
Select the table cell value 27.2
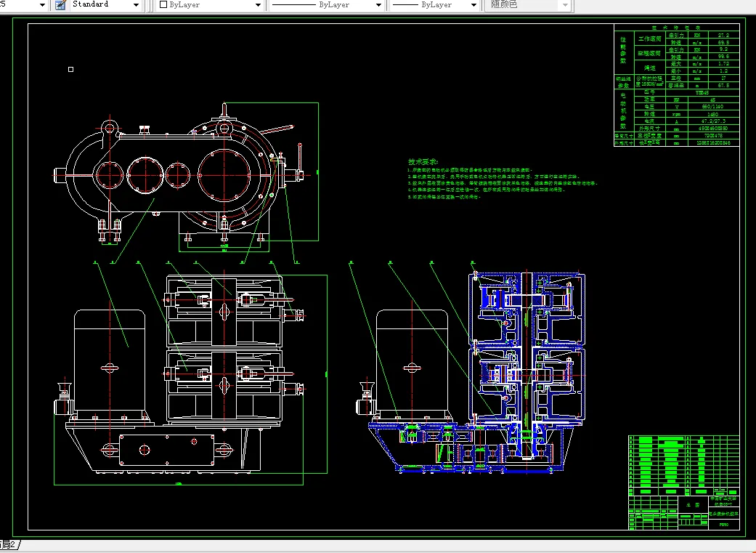[x=723, y=35]
